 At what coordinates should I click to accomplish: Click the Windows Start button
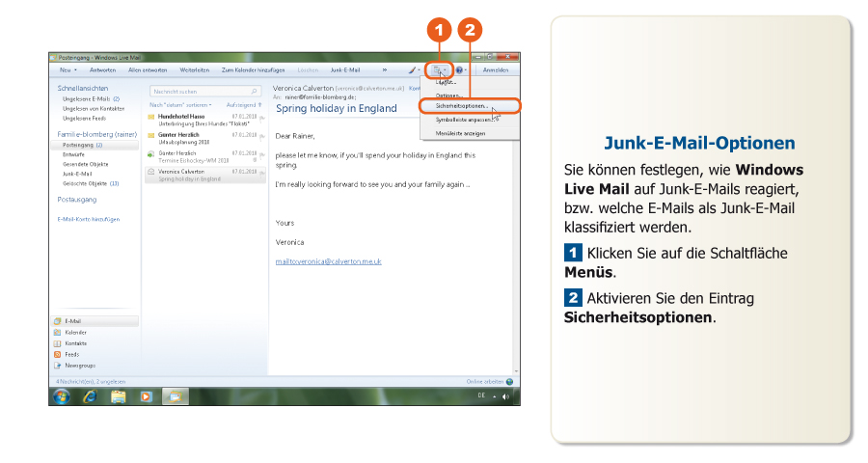click(x=60, y=396)
